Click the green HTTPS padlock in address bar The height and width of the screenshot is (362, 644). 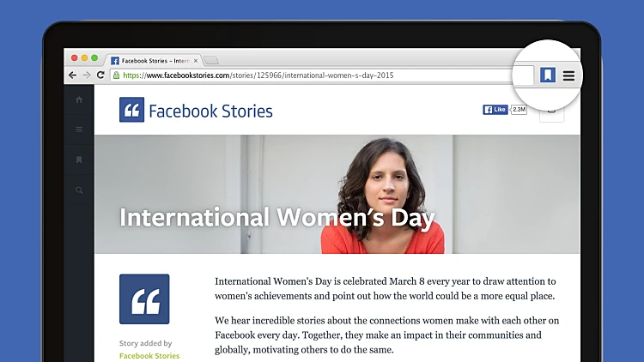[116, 75]
